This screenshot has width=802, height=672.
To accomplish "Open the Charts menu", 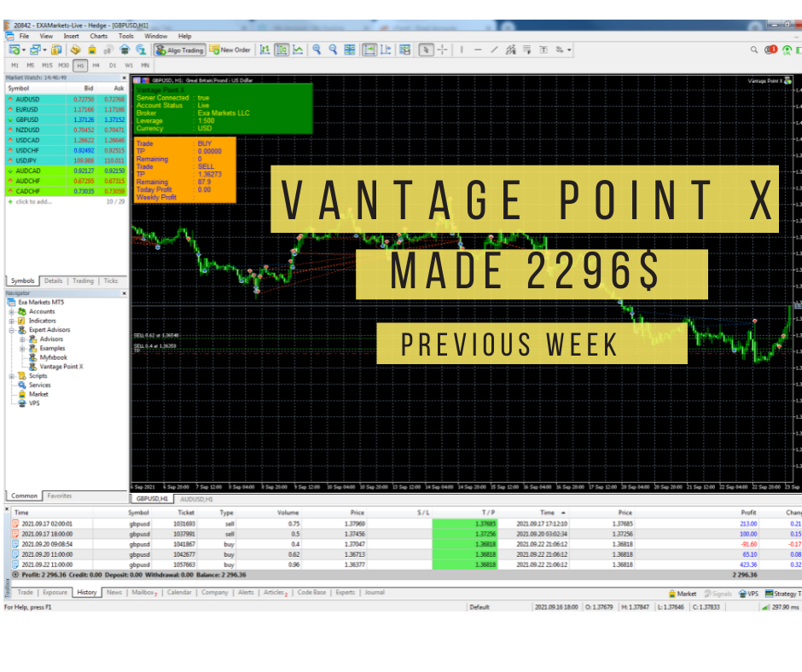I will click(x=99, y=36).
